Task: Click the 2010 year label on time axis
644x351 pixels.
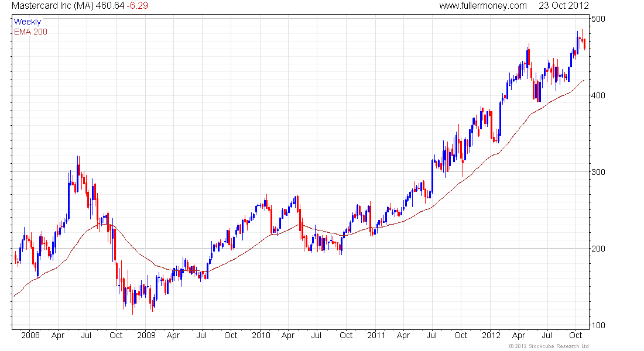Action: point(261,335)
